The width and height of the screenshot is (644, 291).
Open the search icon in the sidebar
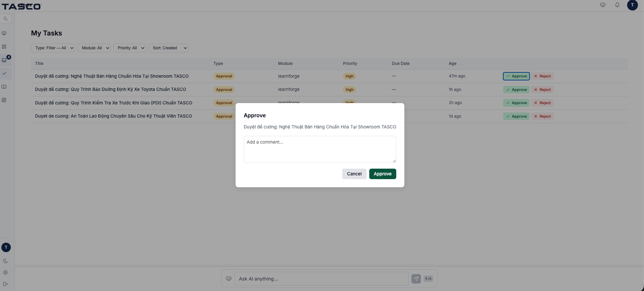pyautogui.click(x=5, y=19)
